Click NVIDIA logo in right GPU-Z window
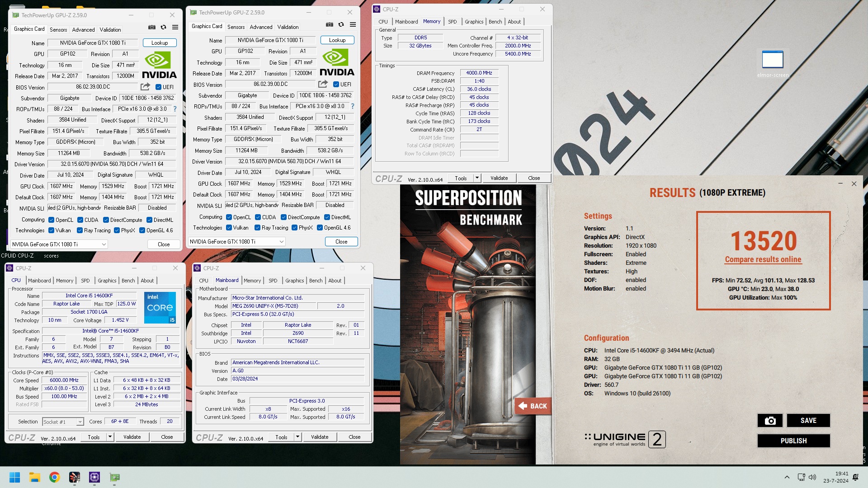This screenshot has height=488, width=868. pyautogui.click(x=337, y=62)
